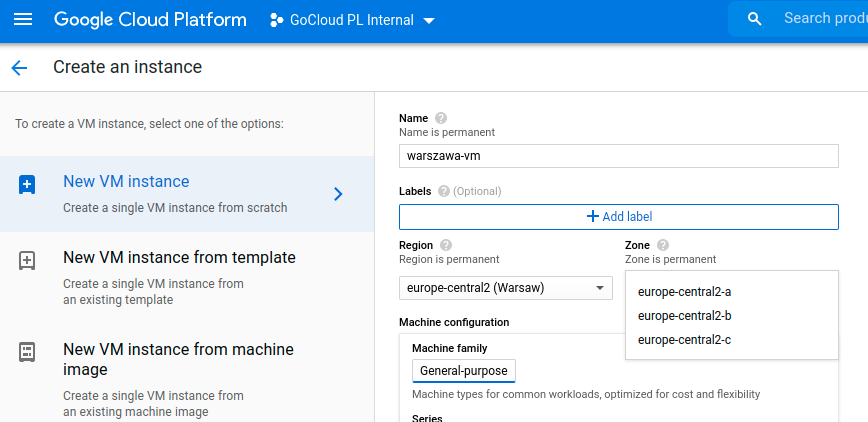Open the GoCloud PL Internal project selector
The image size is (868, 422).
point(353,20)
